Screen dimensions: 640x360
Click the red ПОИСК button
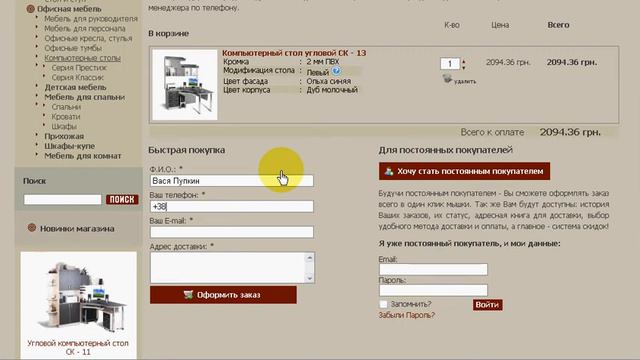(122, 199)
